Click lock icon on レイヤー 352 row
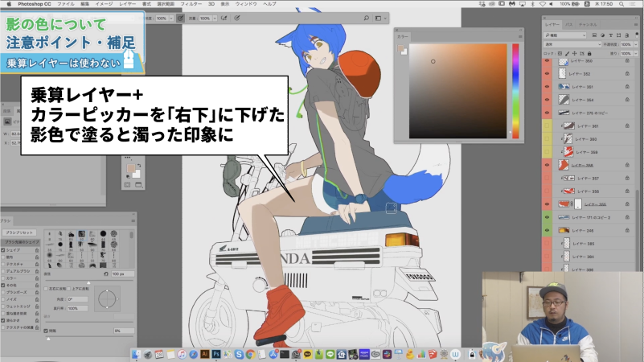 point(627,74)
